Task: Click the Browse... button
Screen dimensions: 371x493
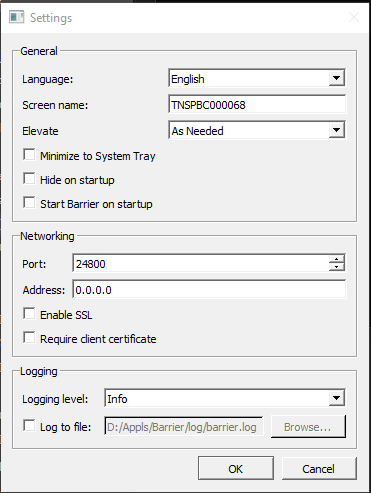Action: [x=308, y=426]
